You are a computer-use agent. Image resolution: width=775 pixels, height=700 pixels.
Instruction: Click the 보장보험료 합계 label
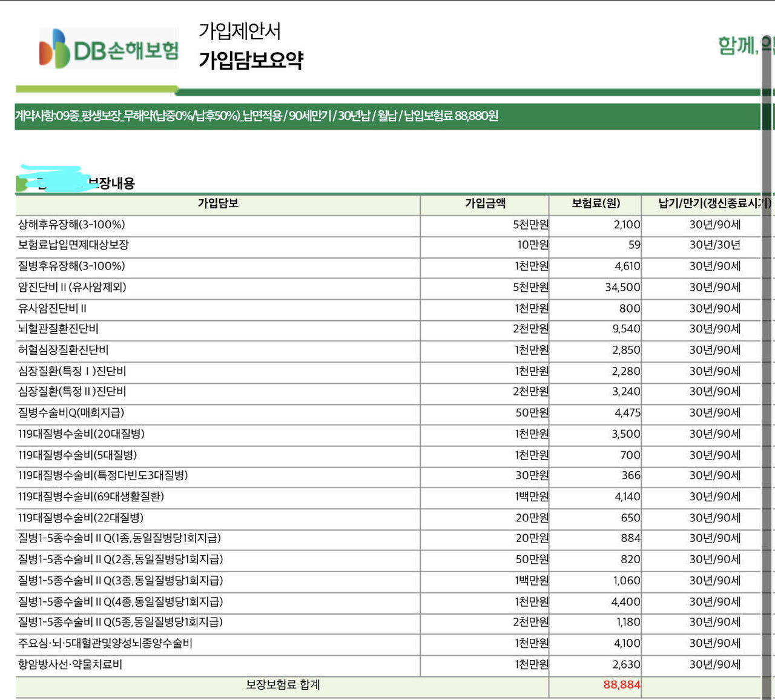283,685
